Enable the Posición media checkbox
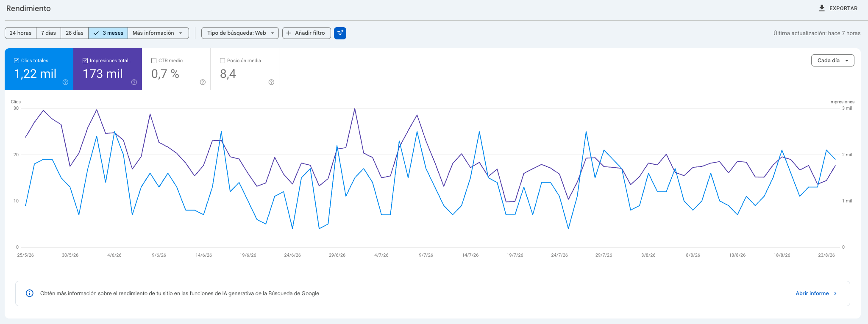 tap(223, 61)
